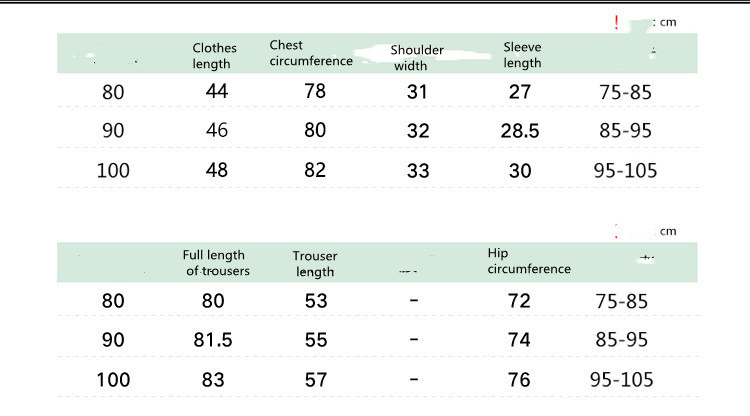Click the 95-105 range in the top table
This screenshot has width=750, height=416.
625,170
